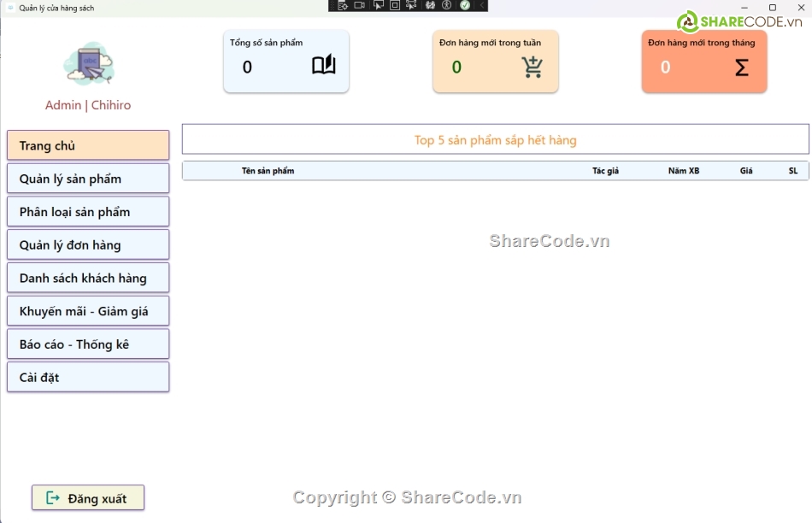
Task: Click the select element cursor icon in toolbar
Action: [x=378, y=5]
